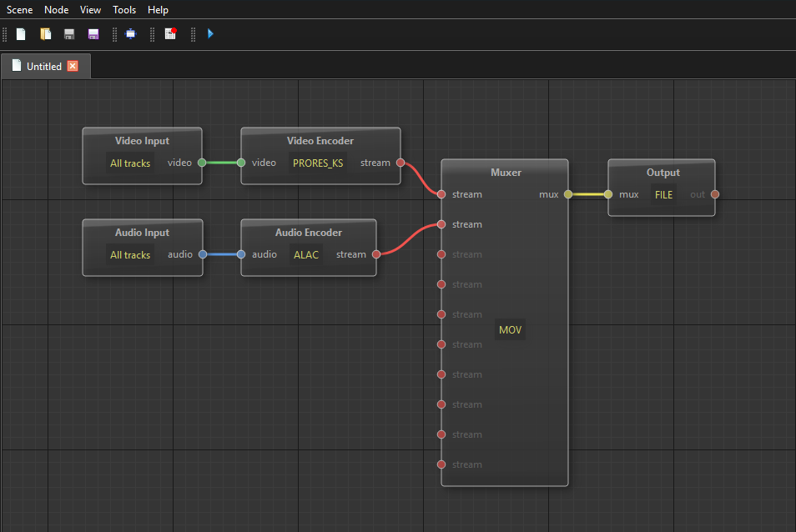Viewport: 796px width, 532px height.
Task: Open the FILE output type dropdown
Action: tap(663, 195)
